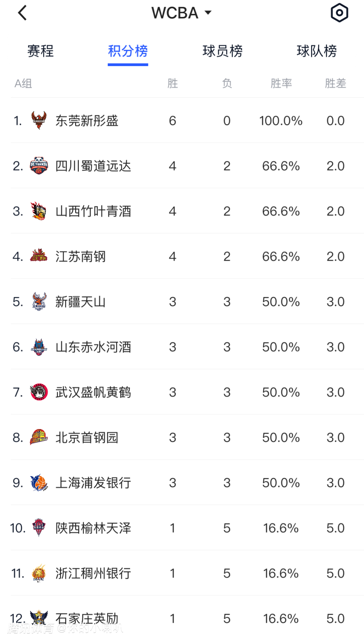Tap the 山东赤水河酒 team logo

click(x=39, y=347)
